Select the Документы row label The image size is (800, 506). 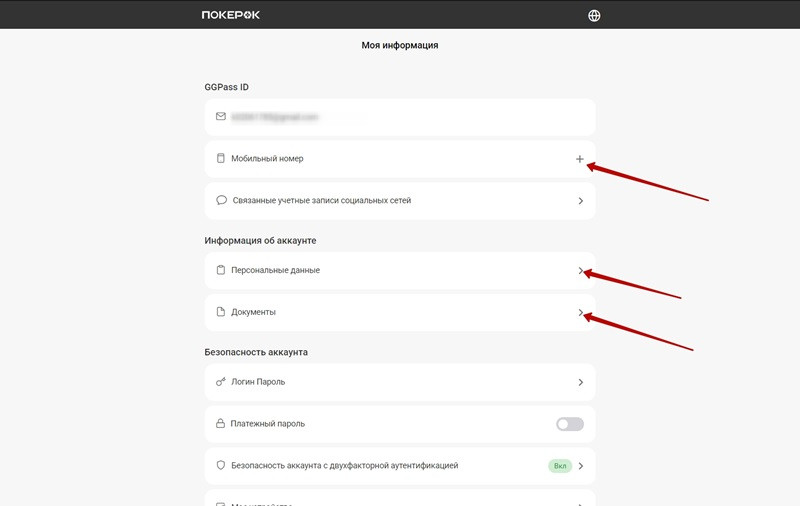253,312
